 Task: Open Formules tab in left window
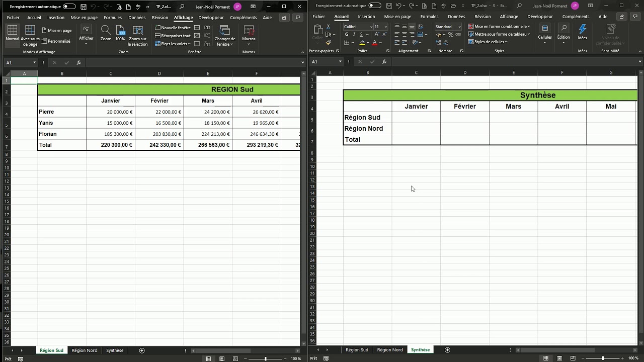(113, 18)
